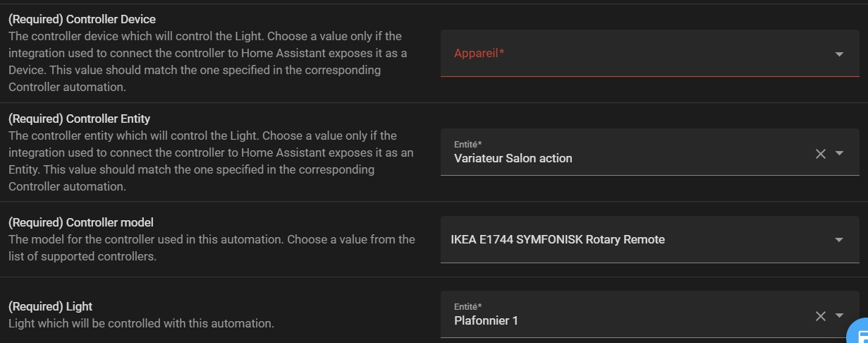The width and height of the screenshot is (868, 343).
Task: Expand the Plafonnier 1 entity list
Action: point(839,316)
